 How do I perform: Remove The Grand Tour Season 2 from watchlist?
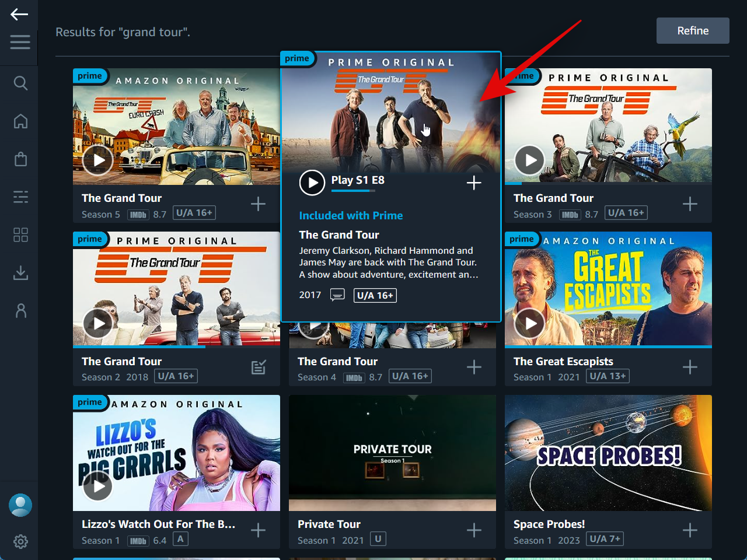[258, 367]
